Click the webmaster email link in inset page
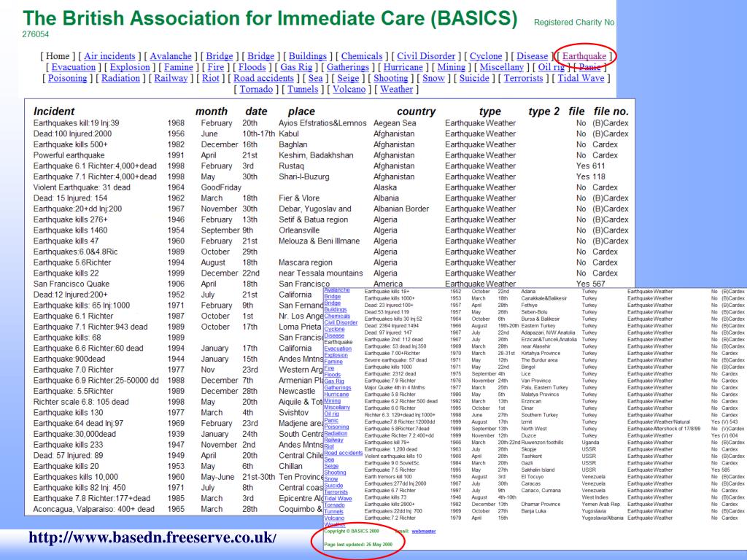Viewport: 747px width, 560px height. tap(424, 531)
